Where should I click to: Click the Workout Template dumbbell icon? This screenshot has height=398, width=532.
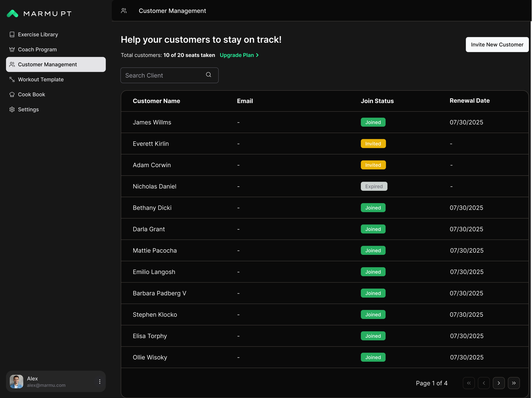pyautogui.click(x=12, y=79)
